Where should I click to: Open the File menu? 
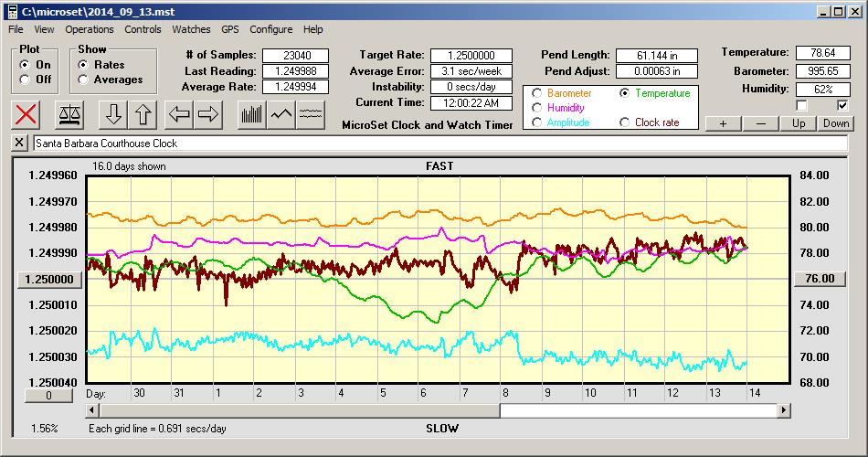(16, 29)
